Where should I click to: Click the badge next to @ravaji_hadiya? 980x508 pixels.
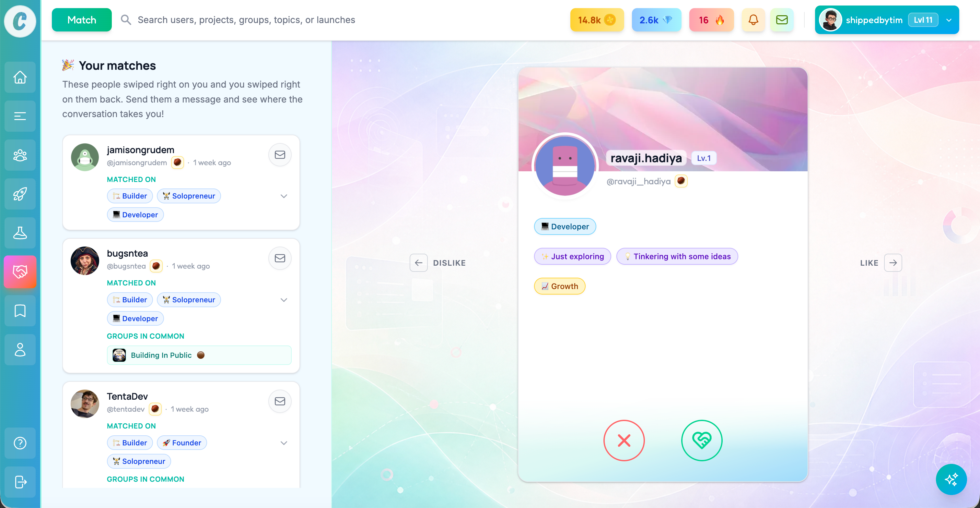click(x=681, y=181)
